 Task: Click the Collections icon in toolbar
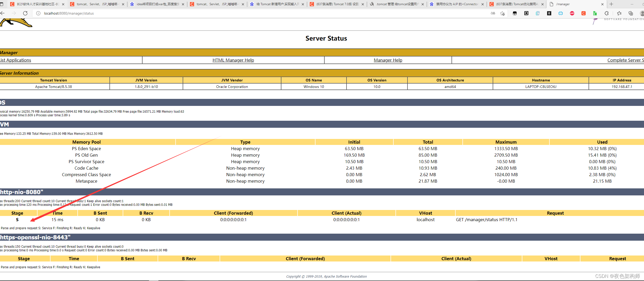coord(631,13)
